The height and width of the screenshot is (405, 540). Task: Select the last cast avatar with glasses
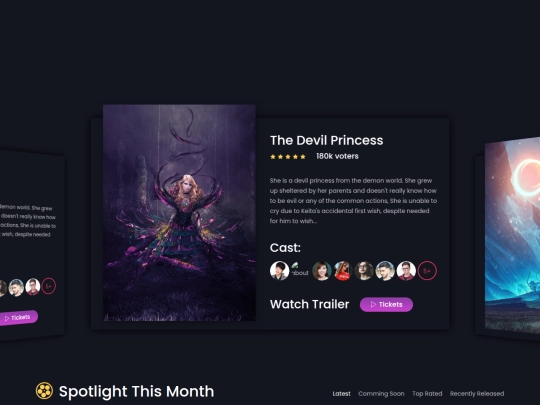(406, 271)
